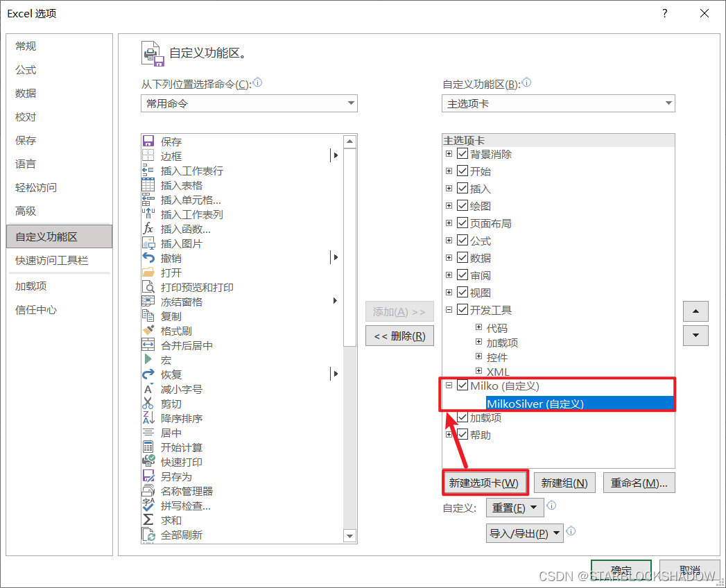Screen dimensions: 726x588
Task: Click the 开始计算 calculator icon
Action: pyautogui.click(x=148, y=447)
